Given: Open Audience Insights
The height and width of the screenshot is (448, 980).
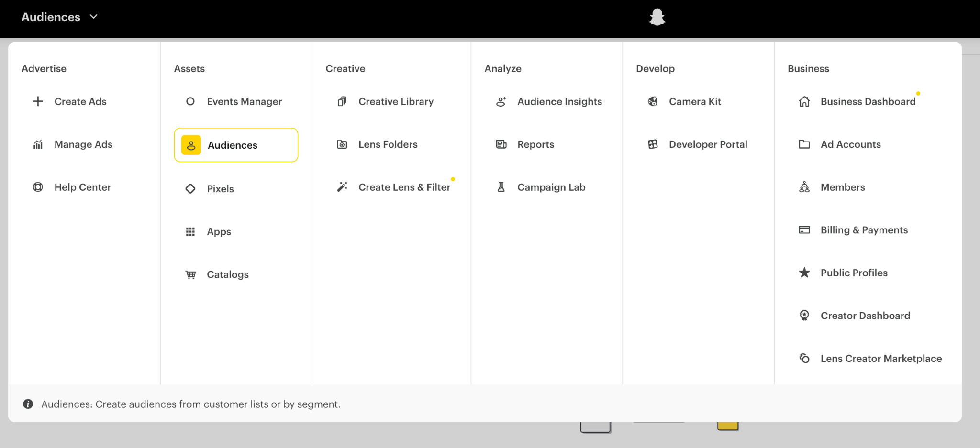Looking at the screenshot, I should pos(560,101).
